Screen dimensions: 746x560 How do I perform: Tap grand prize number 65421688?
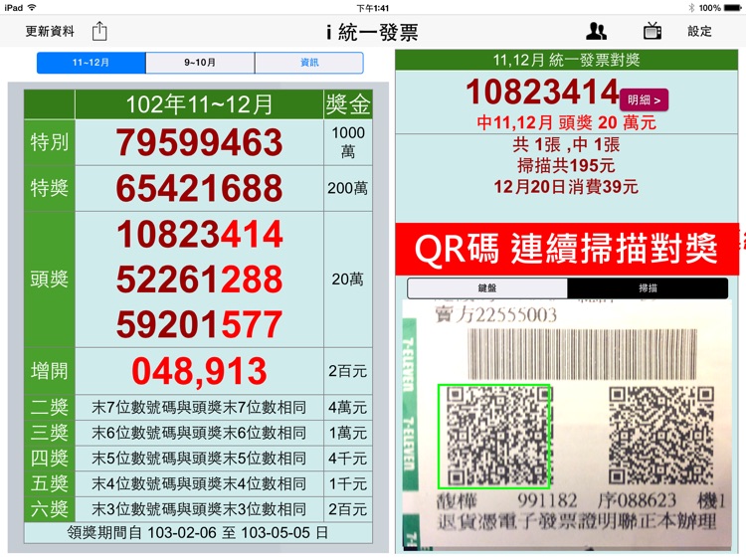click(x=199, y=188)
